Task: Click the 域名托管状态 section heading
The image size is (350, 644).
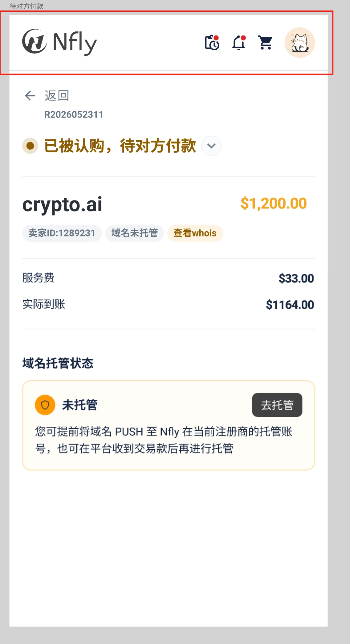Action: tap(58, 363)
